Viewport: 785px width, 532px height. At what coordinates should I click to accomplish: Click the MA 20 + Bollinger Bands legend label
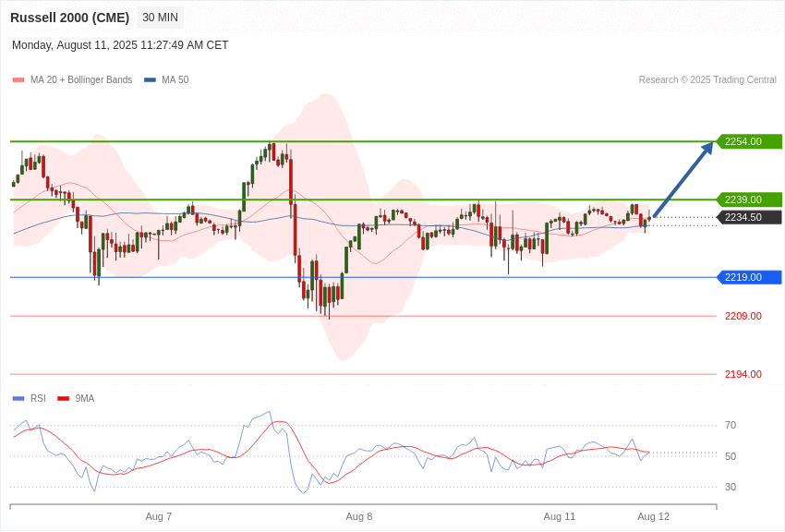click(81, 79)
